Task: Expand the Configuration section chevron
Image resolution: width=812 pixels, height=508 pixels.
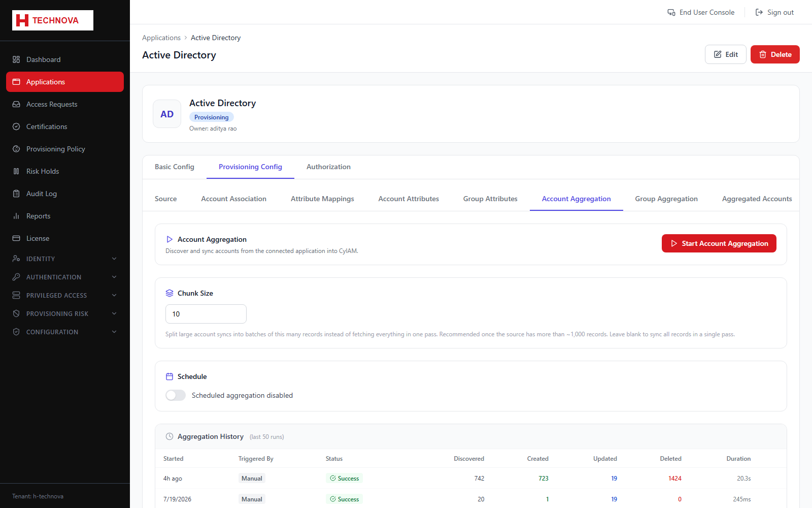Action: pyautogui.click(x=114, y=332)
